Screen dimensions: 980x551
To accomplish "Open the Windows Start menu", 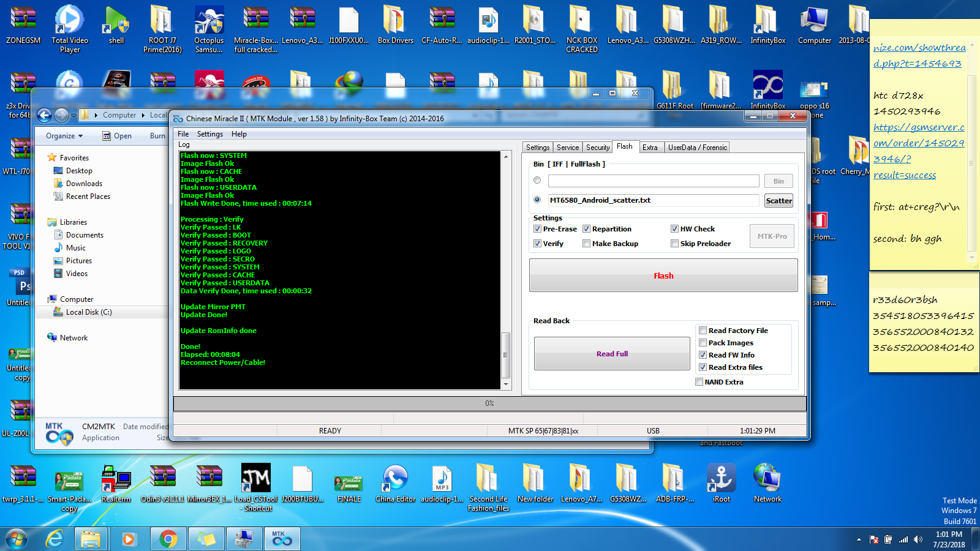I will point(17,539).
